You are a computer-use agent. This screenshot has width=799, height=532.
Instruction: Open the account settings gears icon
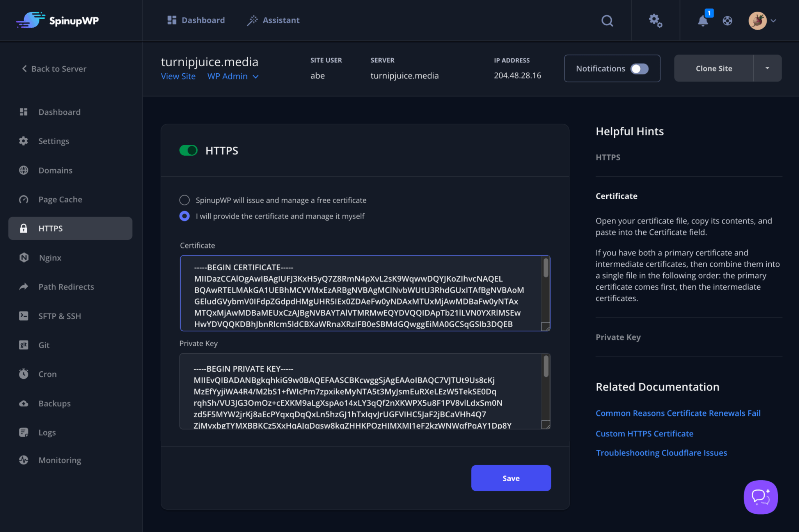(x=655, y=21)
